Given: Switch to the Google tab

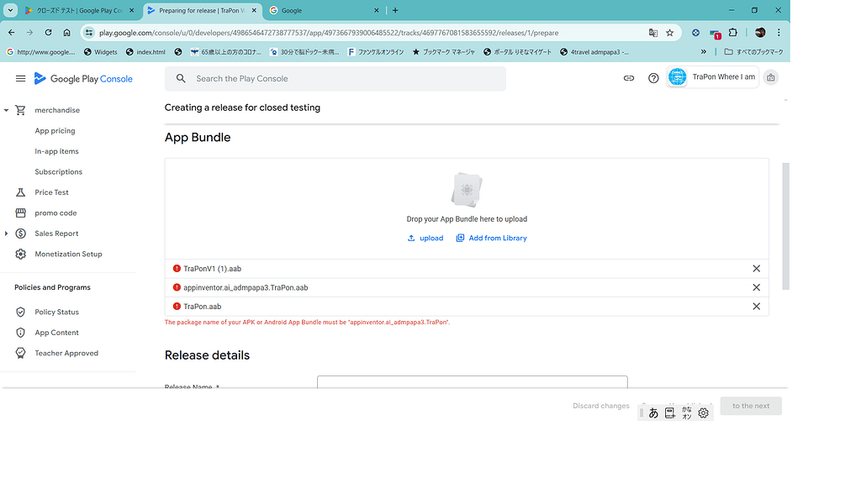Looking at the screenshot, I should pyautogui.click(x=320, y=11).
